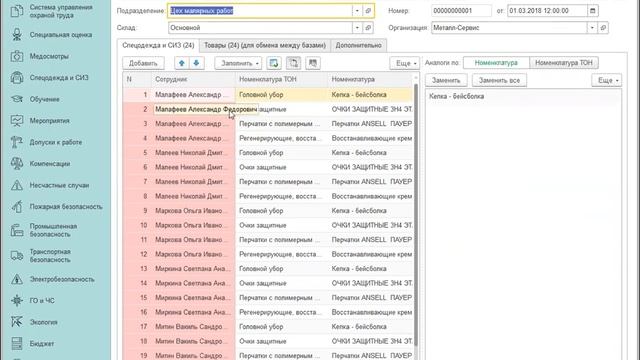Open Промышленная безопасность sidebar icon

[x=17, y=230]
